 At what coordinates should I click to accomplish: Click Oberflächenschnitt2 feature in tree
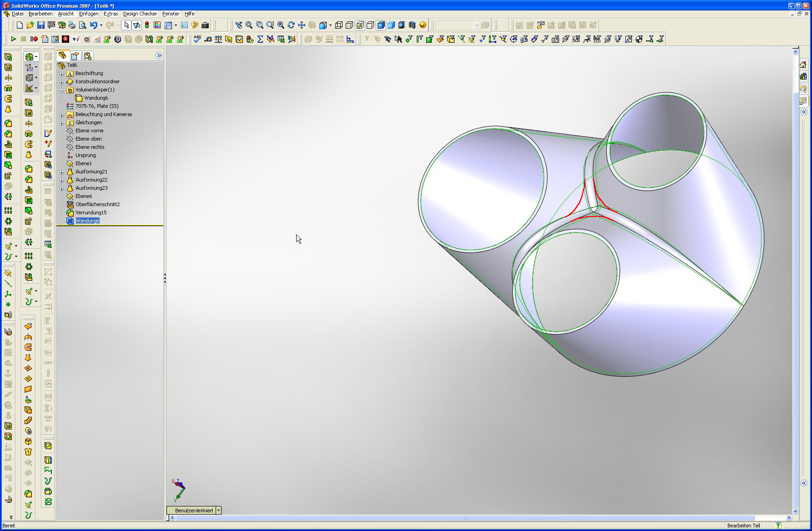tap(97, 204)
